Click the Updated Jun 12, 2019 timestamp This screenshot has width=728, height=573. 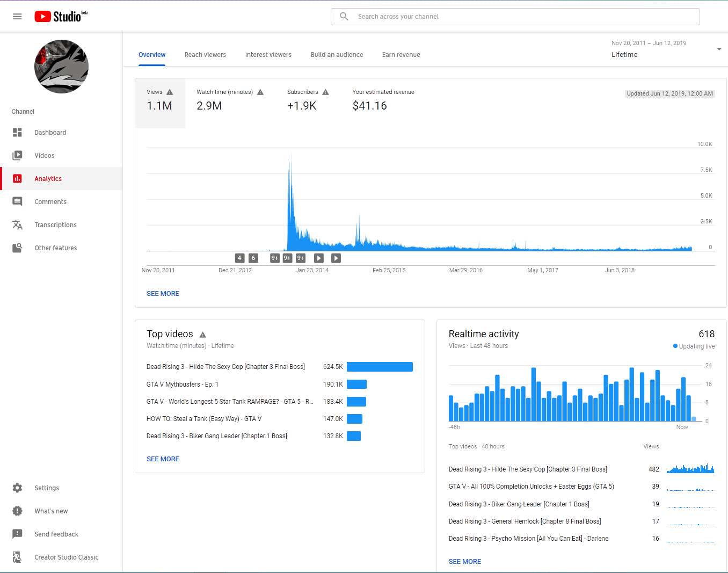pos(670,93)
